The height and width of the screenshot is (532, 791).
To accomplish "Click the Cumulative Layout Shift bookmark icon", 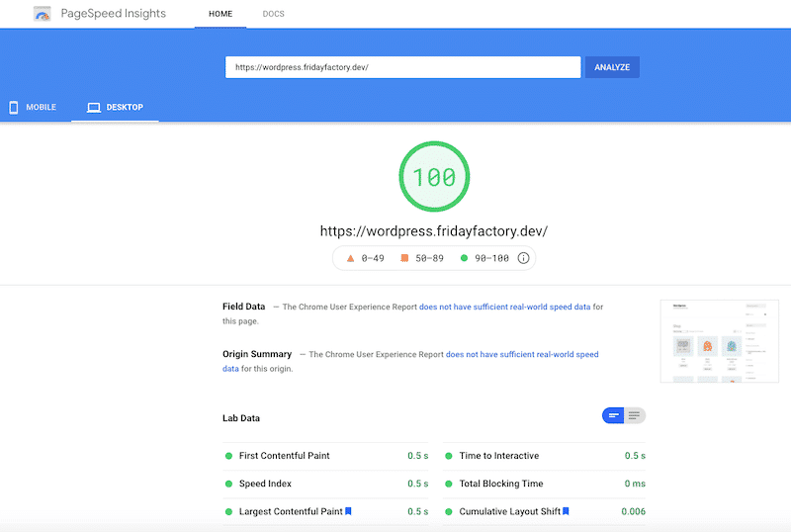I will (x=567, y=511).
